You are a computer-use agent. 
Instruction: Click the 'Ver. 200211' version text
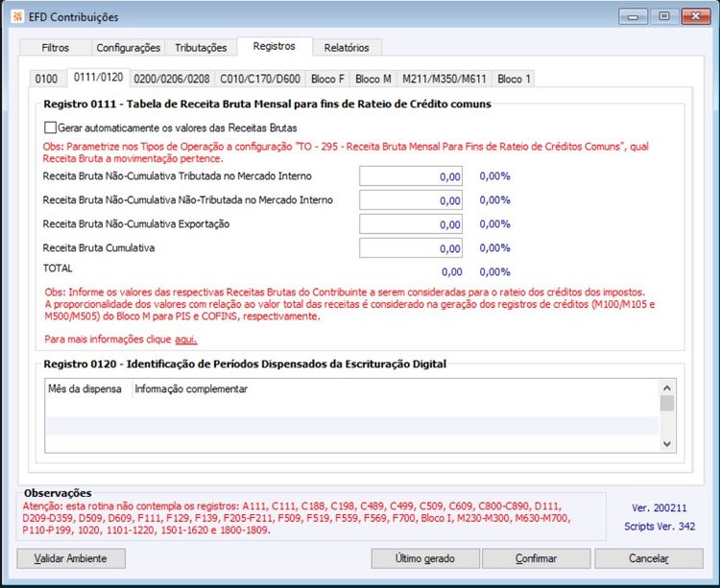(659, 508)
